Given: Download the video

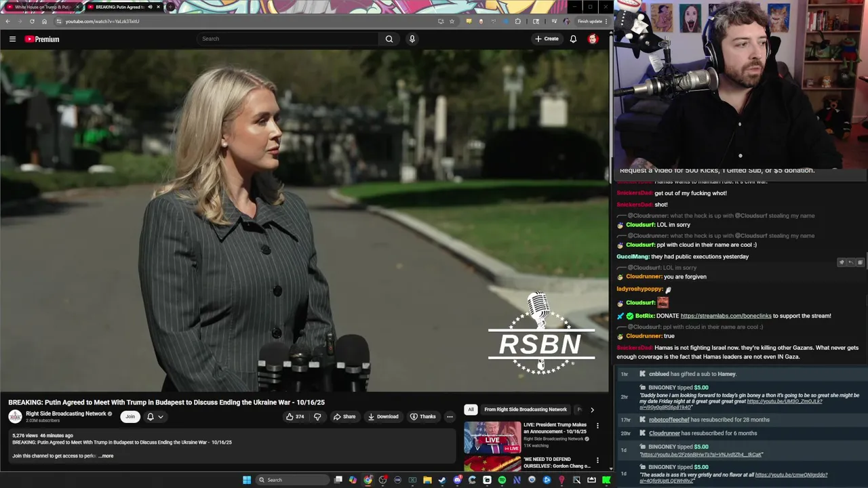Looking at the screenshot, I should 383,417.
